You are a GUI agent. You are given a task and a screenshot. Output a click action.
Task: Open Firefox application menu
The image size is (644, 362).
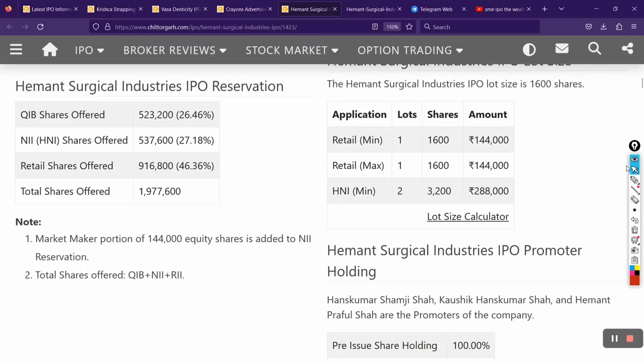tap(634, 27)
